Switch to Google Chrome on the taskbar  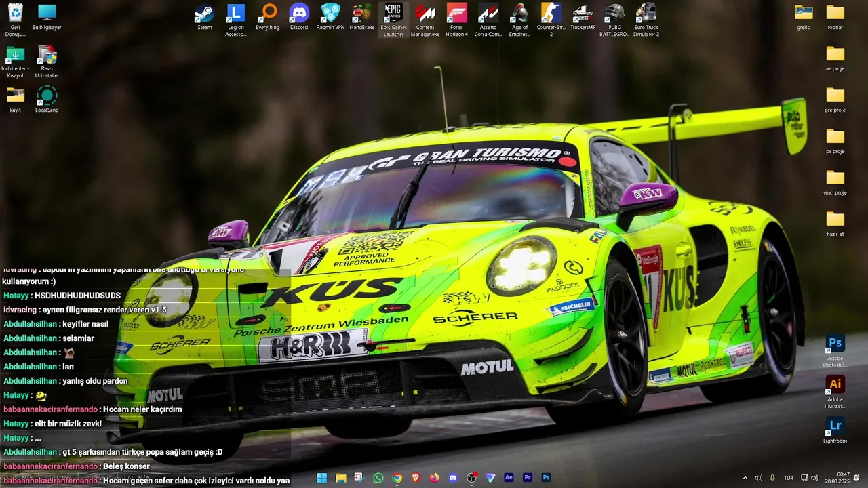397,478
